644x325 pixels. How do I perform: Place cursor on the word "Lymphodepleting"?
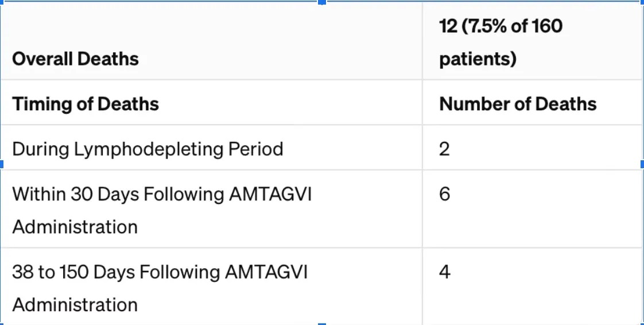[x=149, y=149]
